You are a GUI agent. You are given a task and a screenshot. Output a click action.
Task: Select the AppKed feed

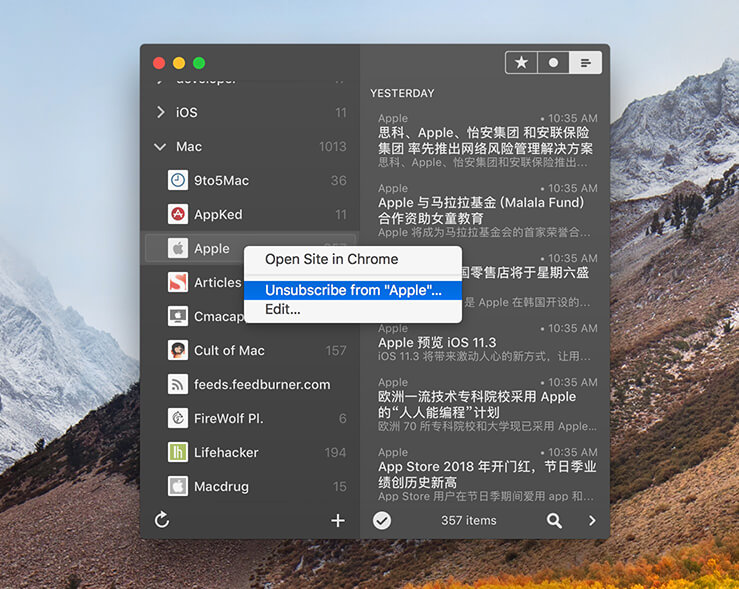(250, 214)
